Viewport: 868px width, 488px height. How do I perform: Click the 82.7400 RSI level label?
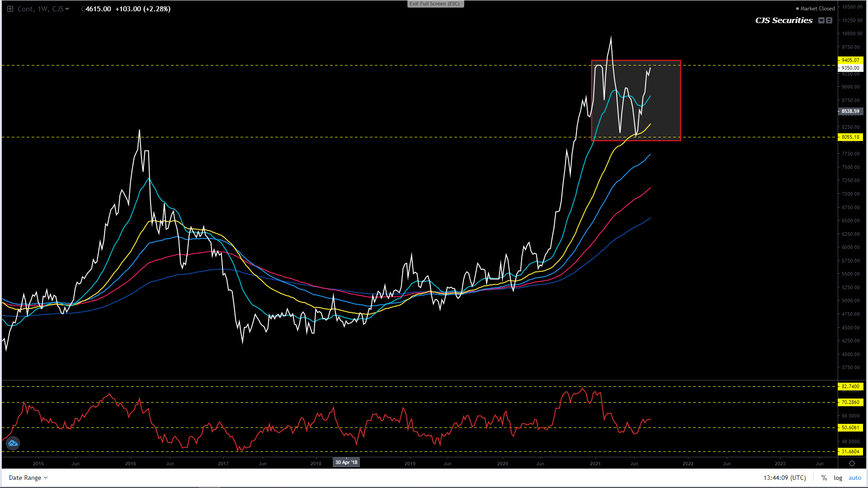tap(850, 386)
